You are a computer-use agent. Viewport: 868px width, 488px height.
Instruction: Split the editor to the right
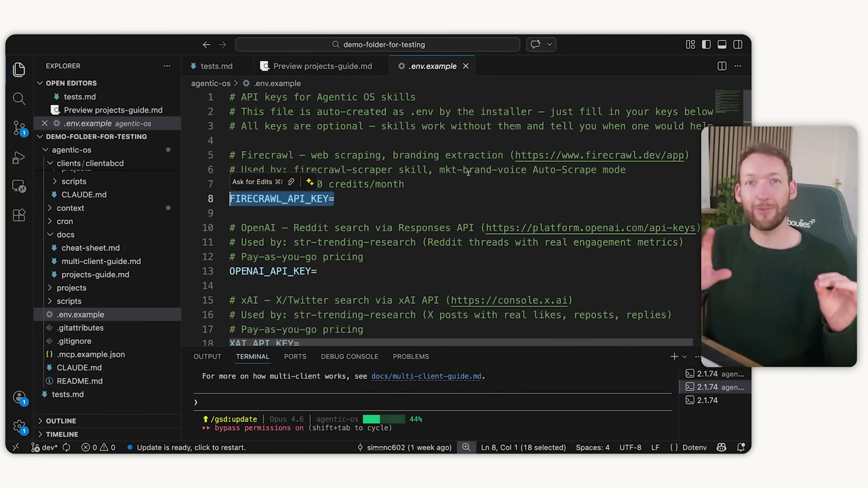(722, 66)
